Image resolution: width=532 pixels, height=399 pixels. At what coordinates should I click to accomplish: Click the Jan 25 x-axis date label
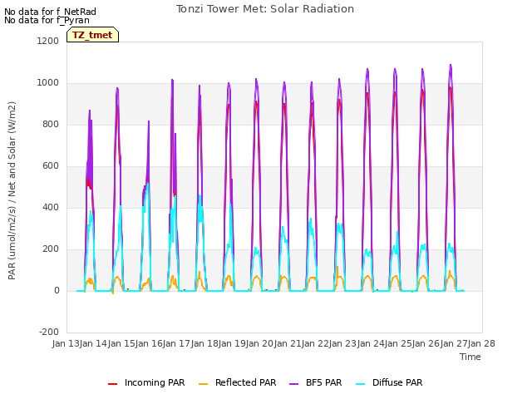(x=398, y=343)
